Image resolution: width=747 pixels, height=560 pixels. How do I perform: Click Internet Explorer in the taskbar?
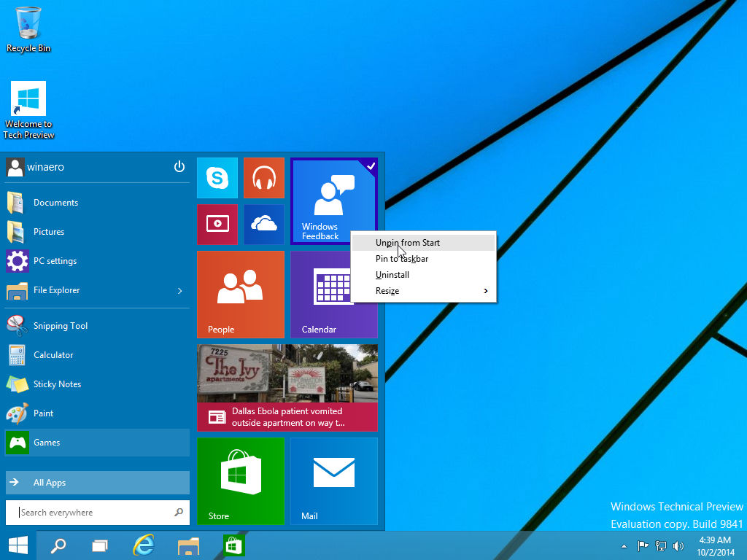(144, 545)
